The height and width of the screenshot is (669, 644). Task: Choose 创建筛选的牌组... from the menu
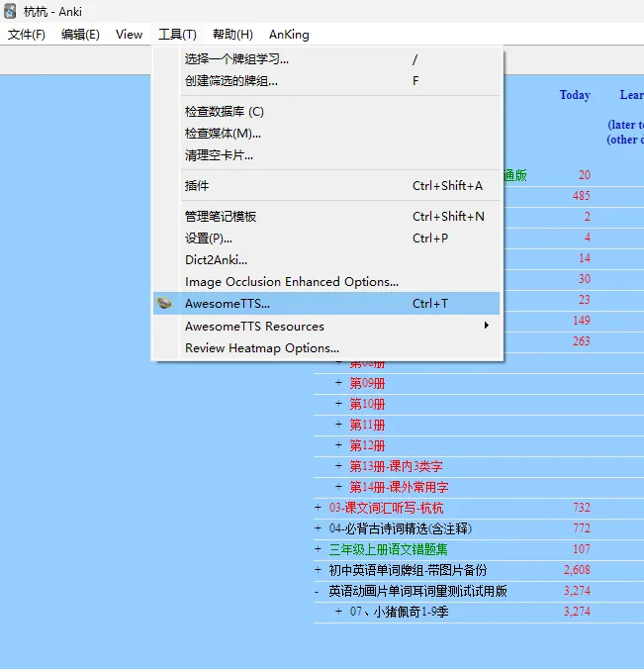tap(326, 80)
